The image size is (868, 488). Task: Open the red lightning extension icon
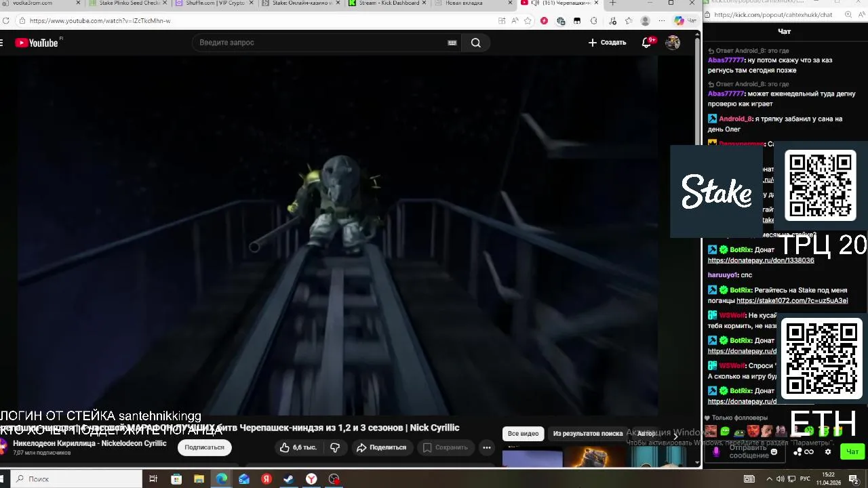point(544,21)
